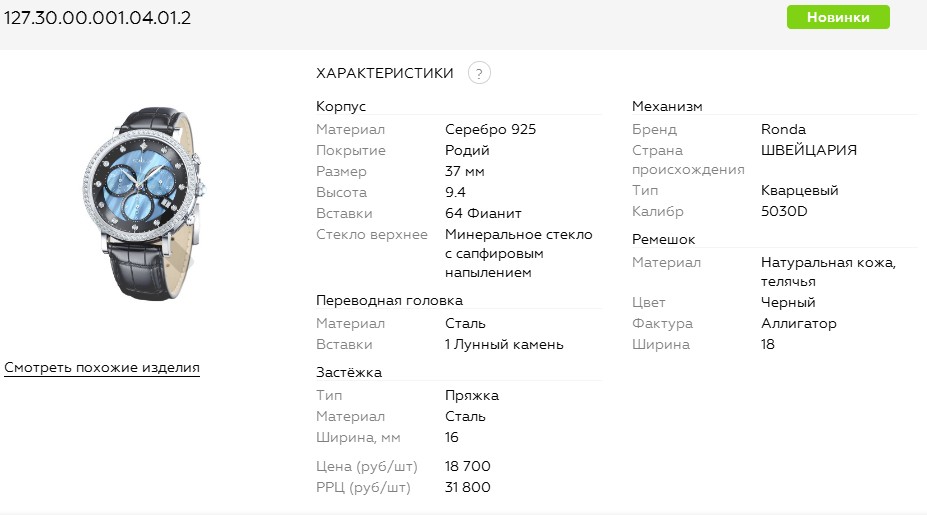Click the Переводная головка section header
Image resolution: width=927 pixels, height=515 pixels.
pos(389,300)
